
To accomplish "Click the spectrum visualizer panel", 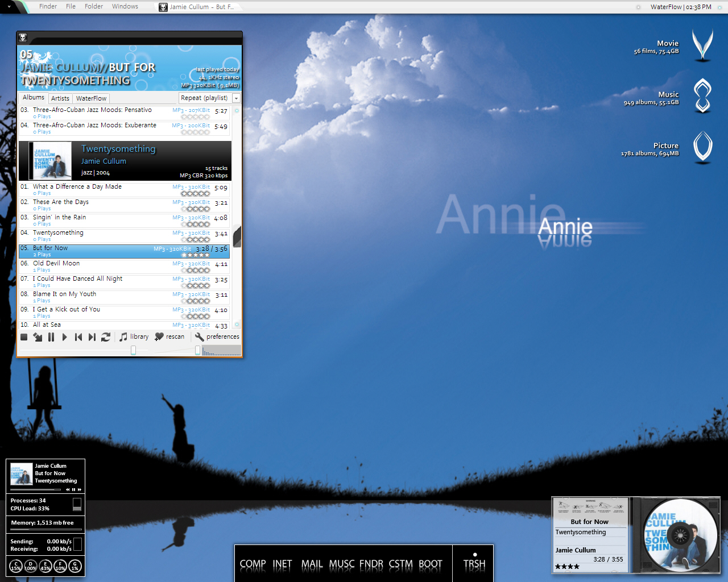I will 221,351.
